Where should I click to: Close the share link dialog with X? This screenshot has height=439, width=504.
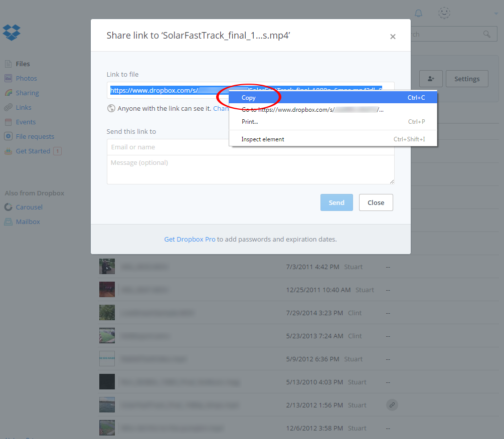tap(393, 37)
